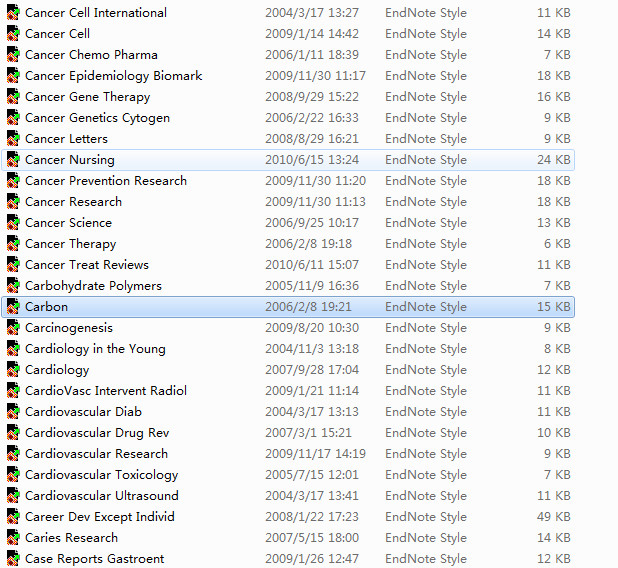Select the Cancer Research file name
Image resolution: width=618 pixels, height=568 pixels.
click(x=73, y=201)
